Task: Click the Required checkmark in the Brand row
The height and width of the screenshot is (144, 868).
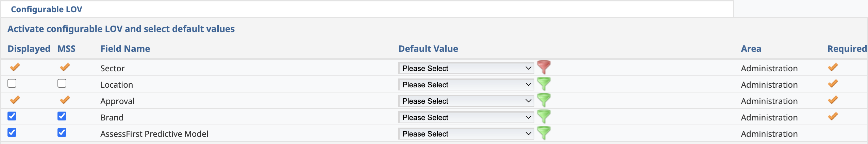Action: coord(833,116)
